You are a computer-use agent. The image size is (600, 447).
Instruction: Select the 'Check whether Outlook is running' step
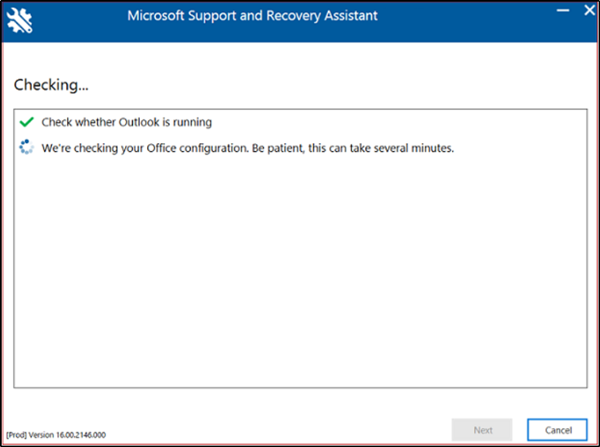(x=127, y=122)
